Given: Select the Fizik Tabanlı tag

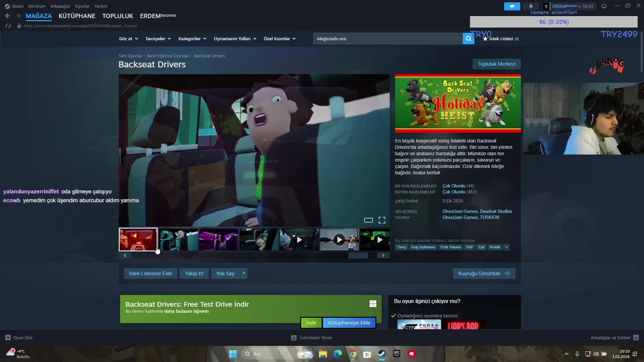Looking at the screenshot, I should (x=451, y=247).
